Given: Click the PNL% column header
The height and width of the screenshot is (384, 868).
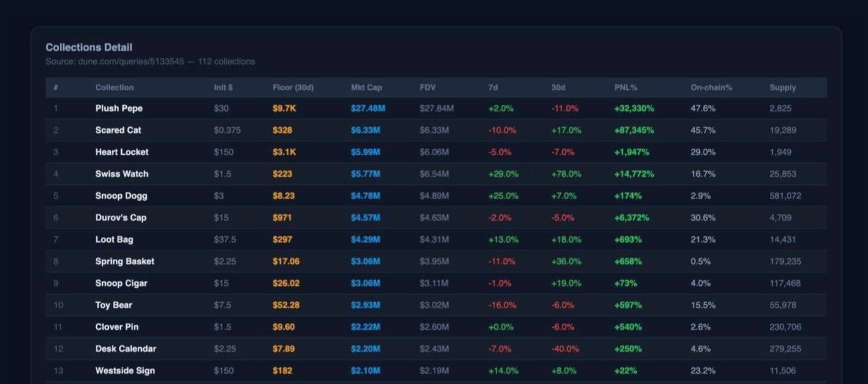Looking at the screenshot, I should (x=626, y=88).
